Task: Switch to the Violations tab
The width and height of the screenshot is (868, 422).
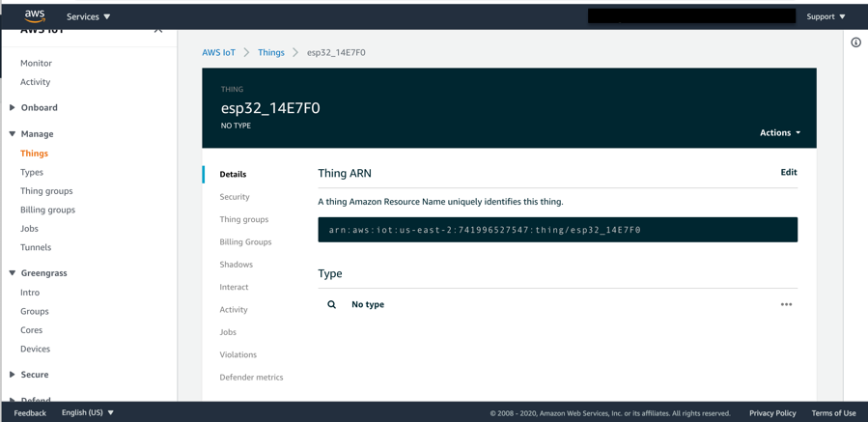Action: pos(238,354)
